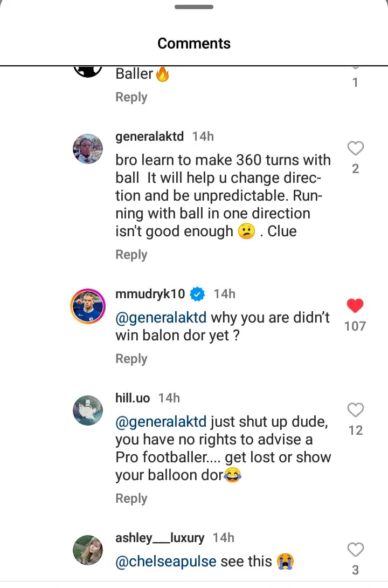Reply to hill.uo's comment
Screen dimensions: 388x588
pos(131,498)
